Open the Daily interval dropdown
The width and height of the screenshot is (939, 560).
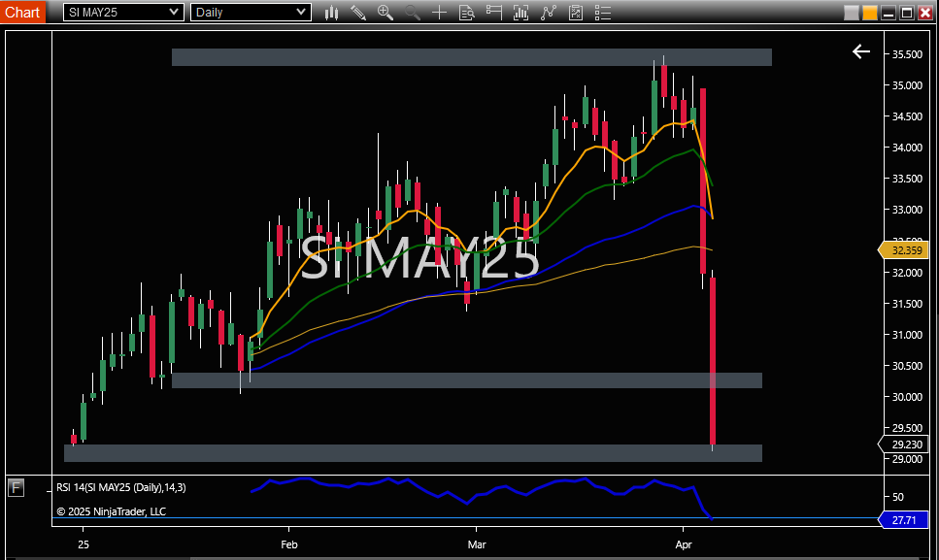251,12
